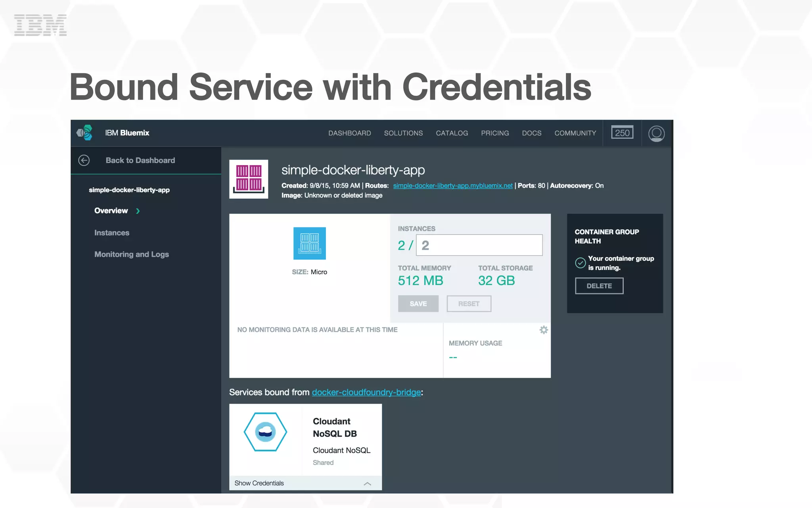812x508 pixels.
Task: Click the 250 trial days counter
Action: (x=622, y=133)
